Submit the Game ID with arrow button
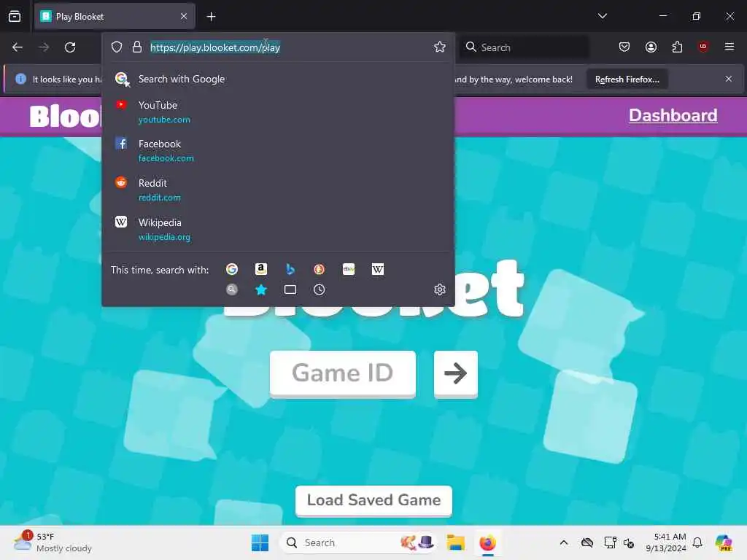 455,373
